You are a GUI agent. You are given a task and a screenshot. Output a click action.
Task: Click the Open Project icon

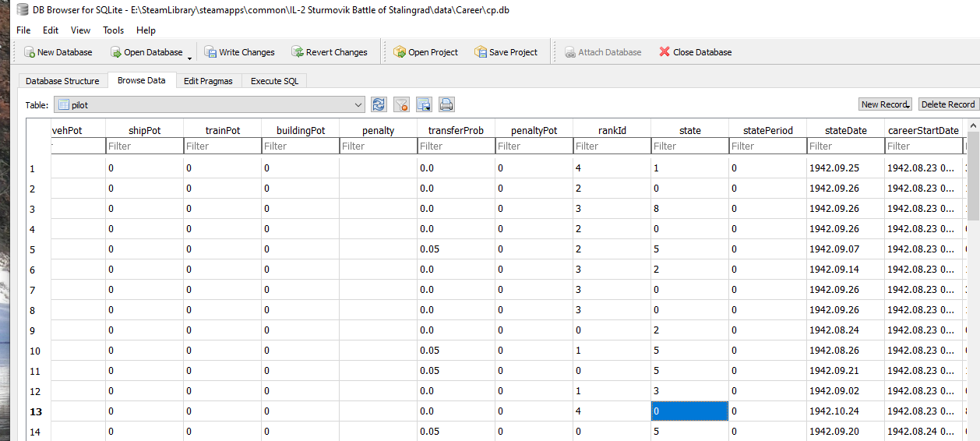pos(400,52)
